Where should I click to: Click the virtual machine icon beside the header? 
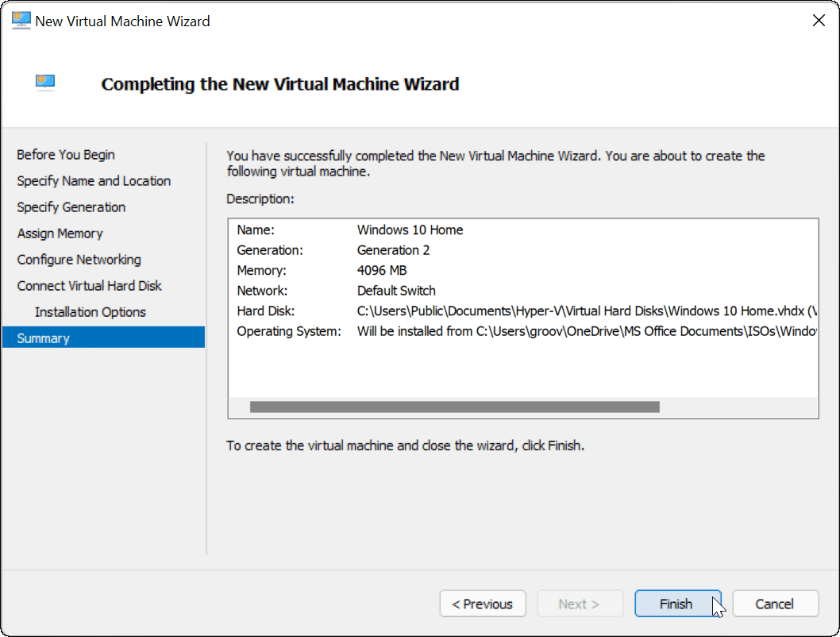point(45,83)
